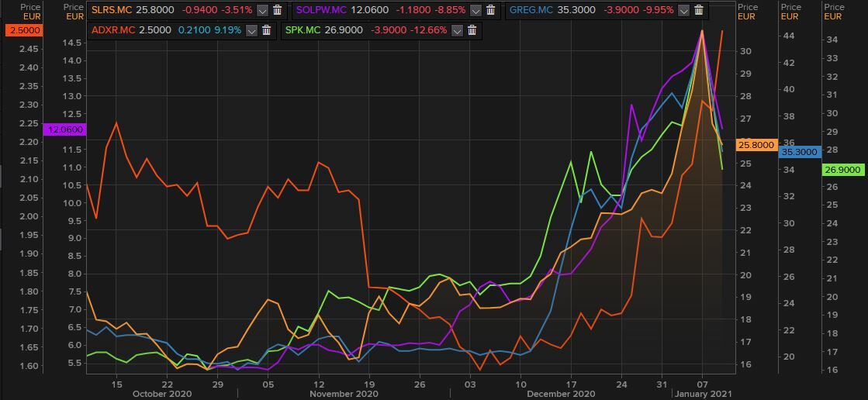Image resolution: width=868 pixels, height=400 pixels.
Task: Open the GREG.MC legend dropdown arrow
Action: coord(683,11)
